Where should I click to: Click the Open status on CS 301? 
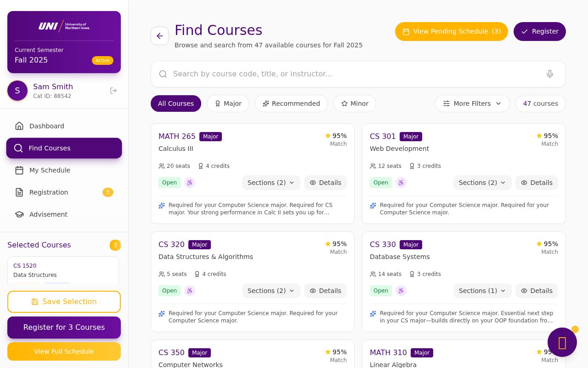tap(381, 183)
